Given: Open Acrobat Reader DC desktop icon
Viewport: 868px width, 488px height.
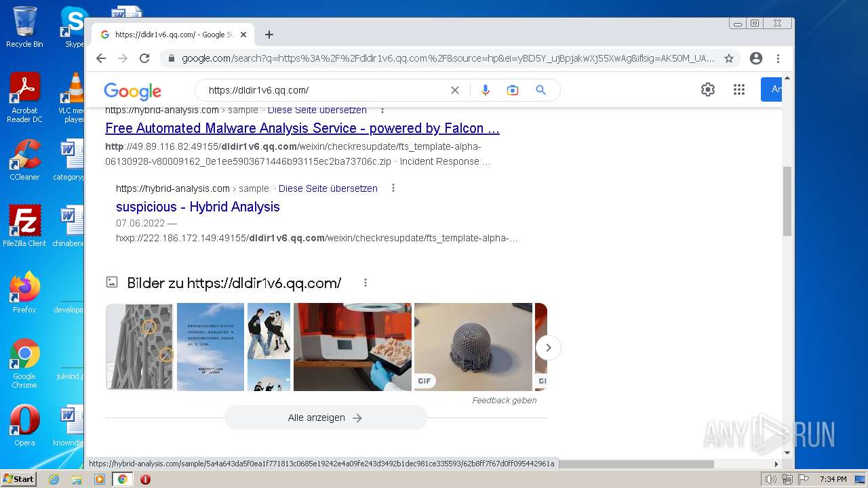Looking at the screenshot, I should 24,98.
